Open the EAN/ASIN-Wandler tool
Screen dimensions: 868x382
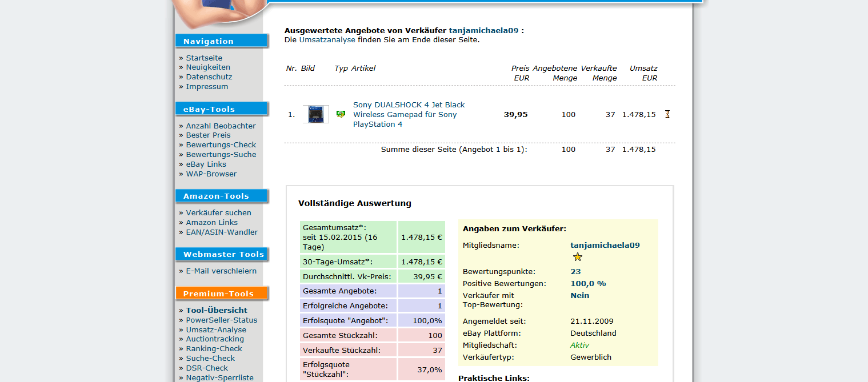(x=222, y=232)
